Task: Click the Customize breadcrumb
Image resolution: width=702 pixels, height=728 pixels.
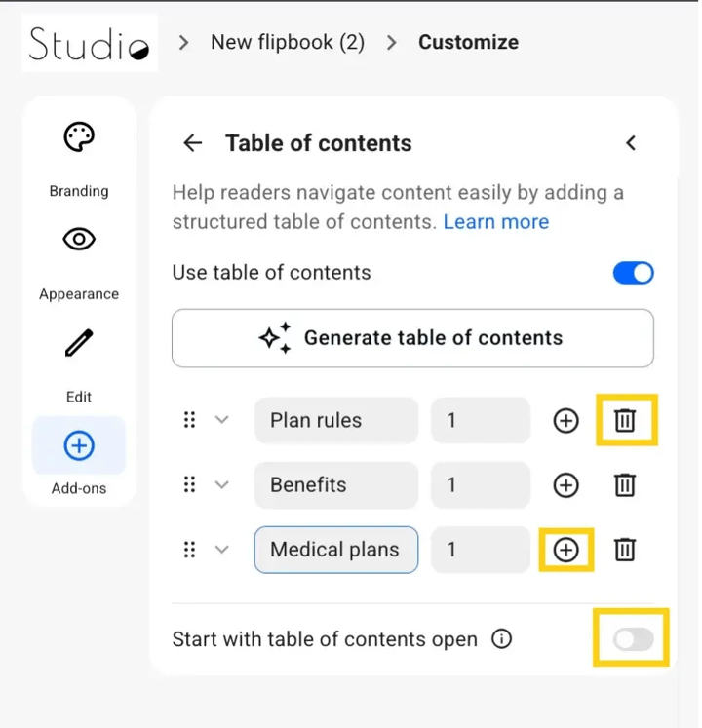Action: [x=468, y=42]
